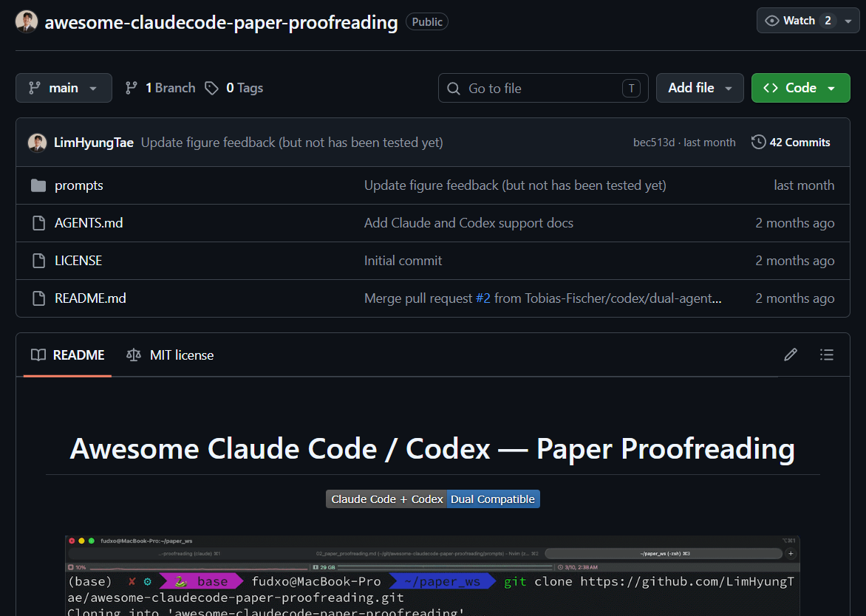Switch to the README tab
Screen dimensions: 866x616
click(x=67, y=355)
